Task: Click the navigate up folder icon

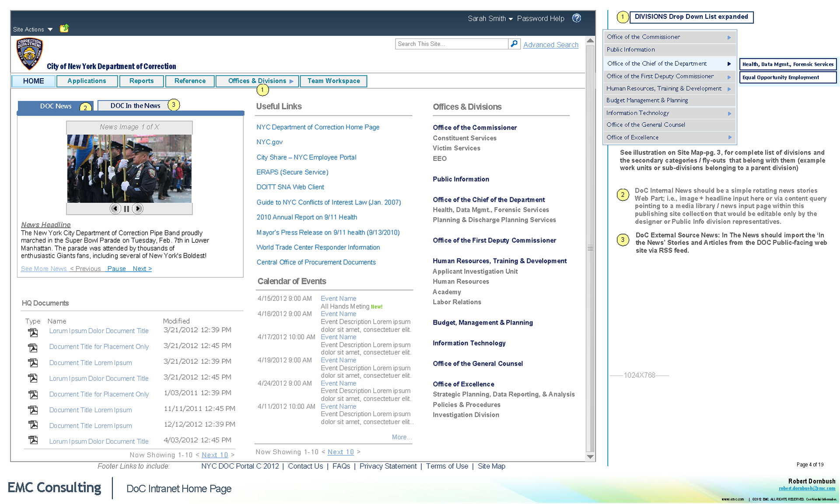Action: pos(64,28)
